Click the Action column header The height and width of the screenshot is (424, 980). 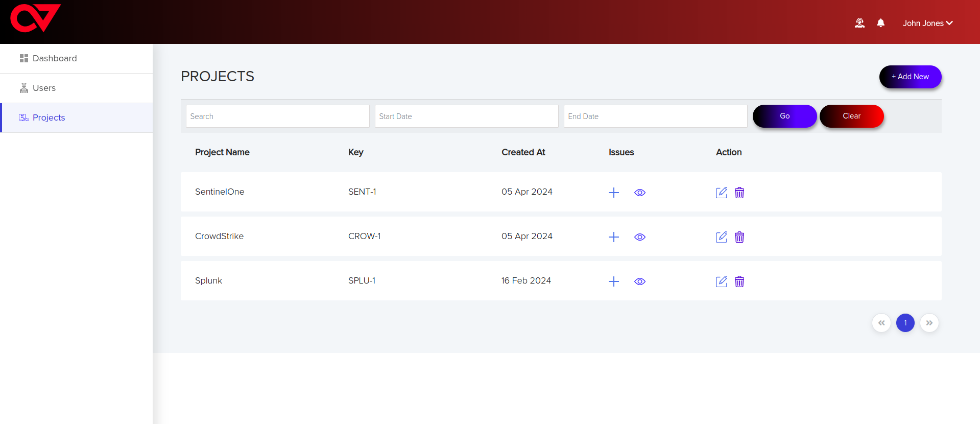[x=729, y=152]
